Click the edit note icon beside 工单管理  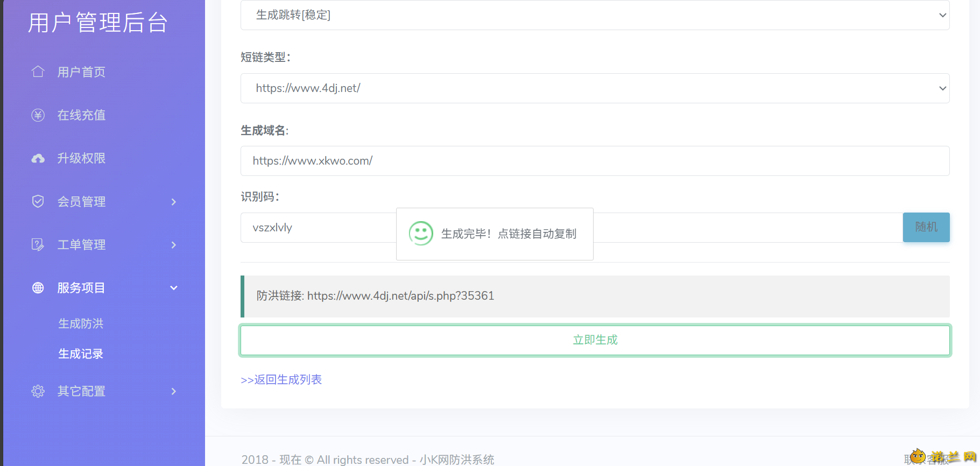(x=38, y=245)
